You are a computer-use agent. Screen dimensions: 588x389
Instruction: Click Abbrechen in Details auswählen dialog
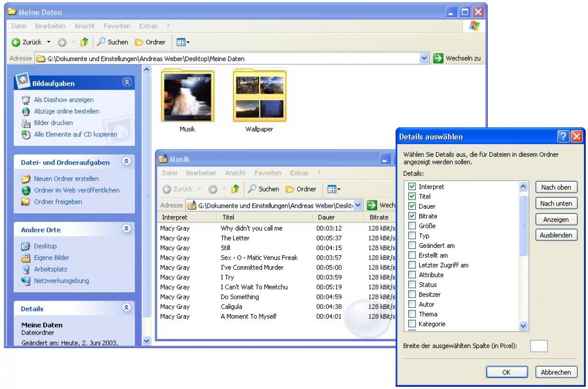(x=556, y=372)
